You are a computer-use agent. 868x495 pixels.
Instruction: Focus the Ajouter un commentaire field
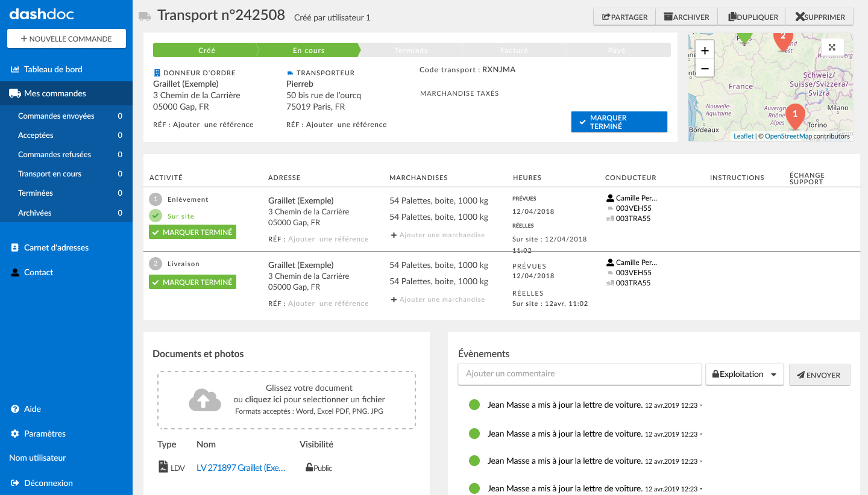click(x=580, y=373)
